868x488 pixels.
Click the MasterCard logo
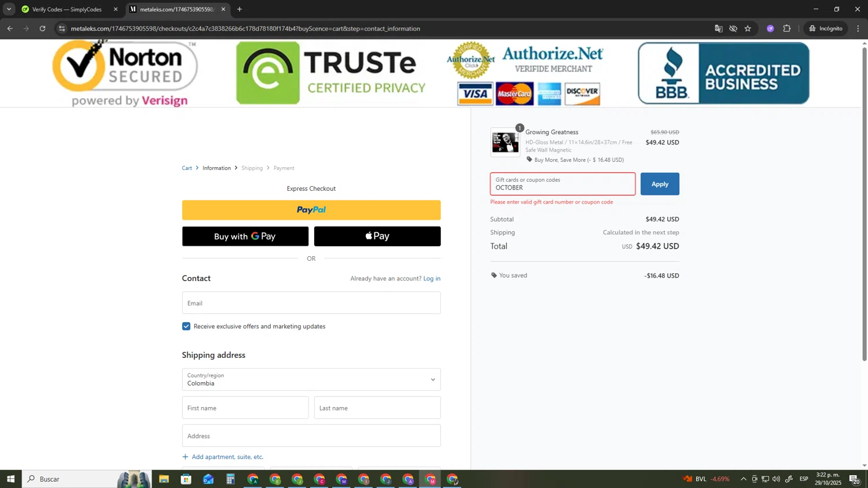[x=514, y=94]
